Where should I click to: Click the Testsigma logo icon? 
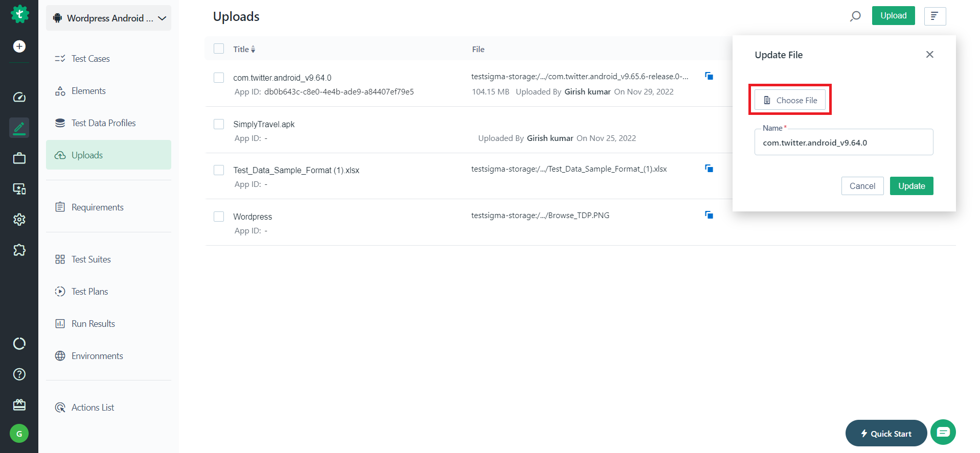[x=19, y=14]
